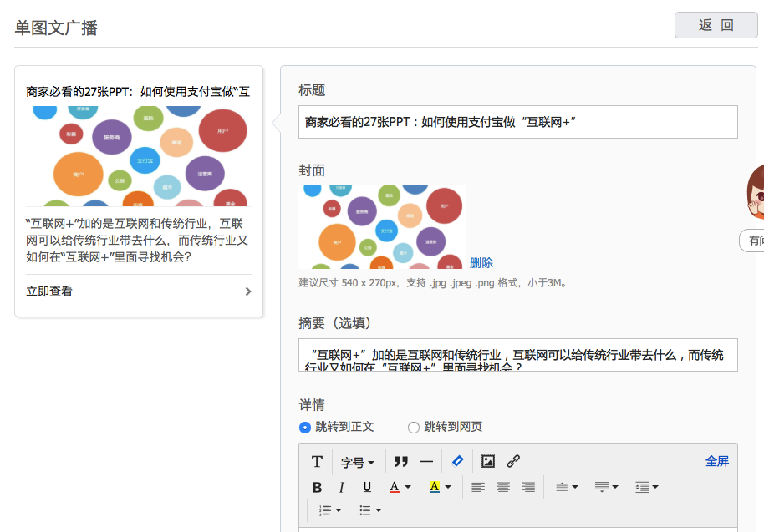Click the paragraph title (T) format icon
The width and height of the screenshot is (764, 532).
tap(317, 461)
